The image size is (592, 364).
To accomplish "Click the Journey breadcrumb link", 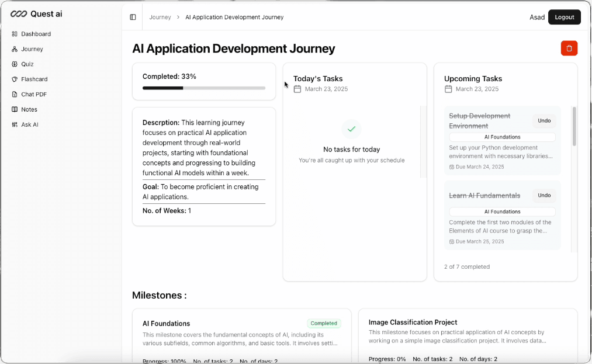I will pyautogui.click(x=160, y=17).
